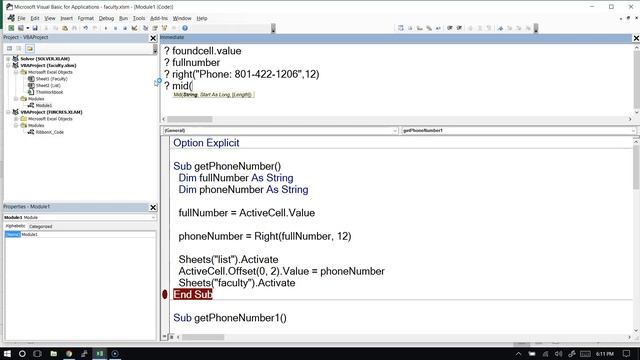Open the Windows Start menu
Screen dimensions: 640x360
coord(7,353)
